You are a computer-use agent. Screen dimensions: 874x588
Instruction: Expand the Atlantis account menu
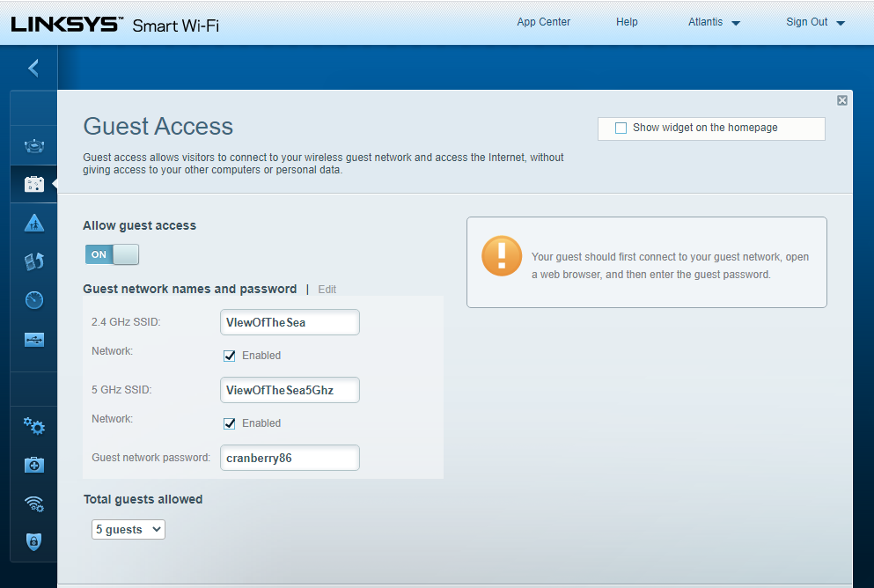pyautogui.click(x=713, y=22)
